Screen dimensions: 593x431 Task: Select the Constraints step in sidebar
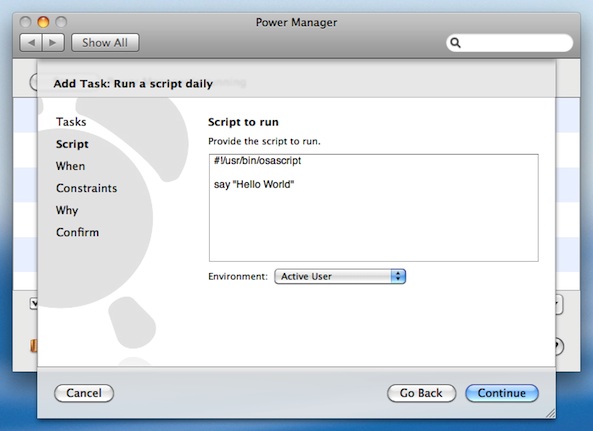click(87, 188)
